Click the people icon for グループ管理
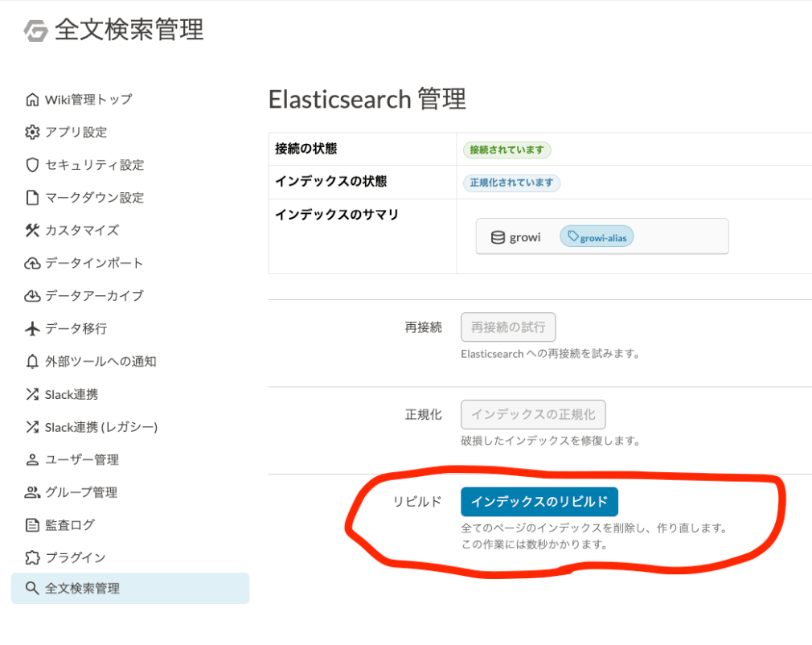Screen dimensions: 812x645 point(32,492)
